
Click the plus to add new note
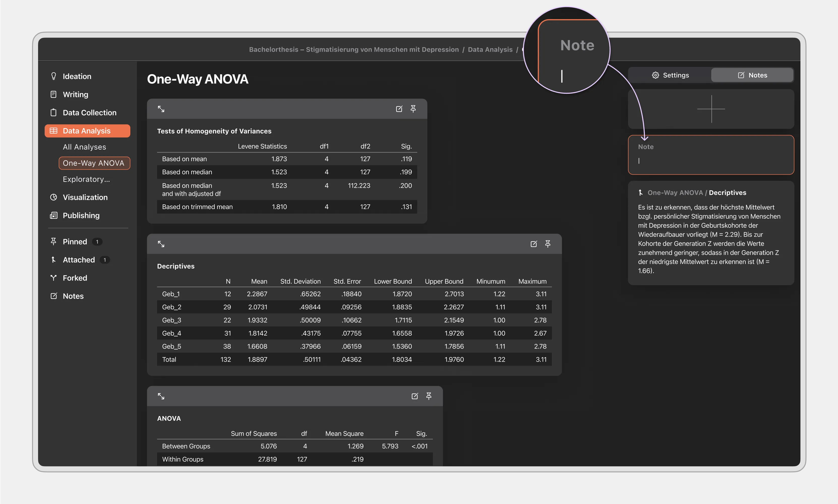click(x=711, y=109)
